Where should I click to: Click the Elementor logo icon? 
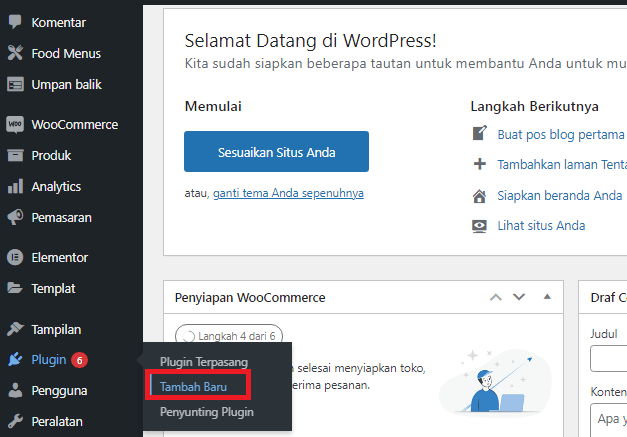[15, 257]
